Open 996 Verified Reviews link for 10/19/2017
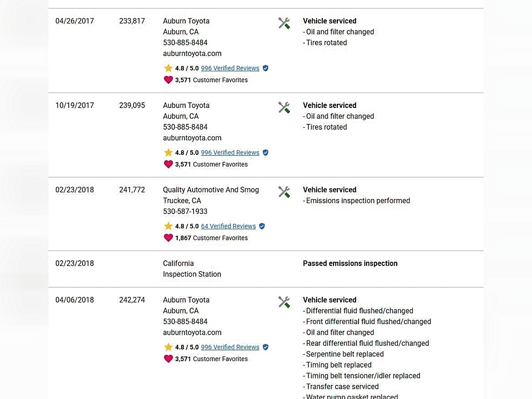Image resolution: width=532 pixels, height=399 pixels. pos(230,153)
